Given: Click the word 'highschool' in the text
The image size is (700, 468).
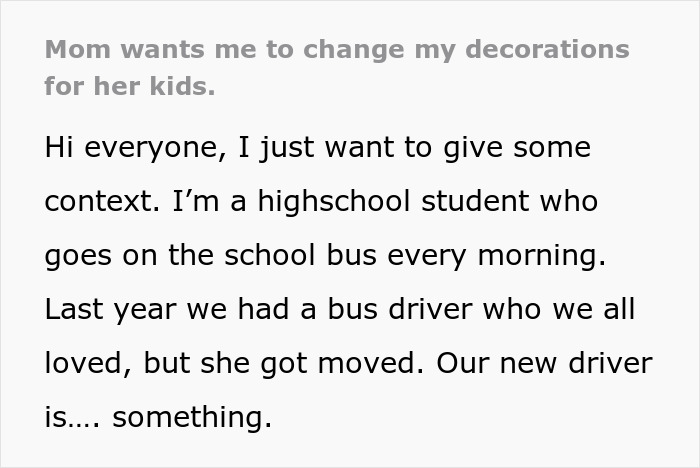Looking at the screenshot, I should [334, 201].
